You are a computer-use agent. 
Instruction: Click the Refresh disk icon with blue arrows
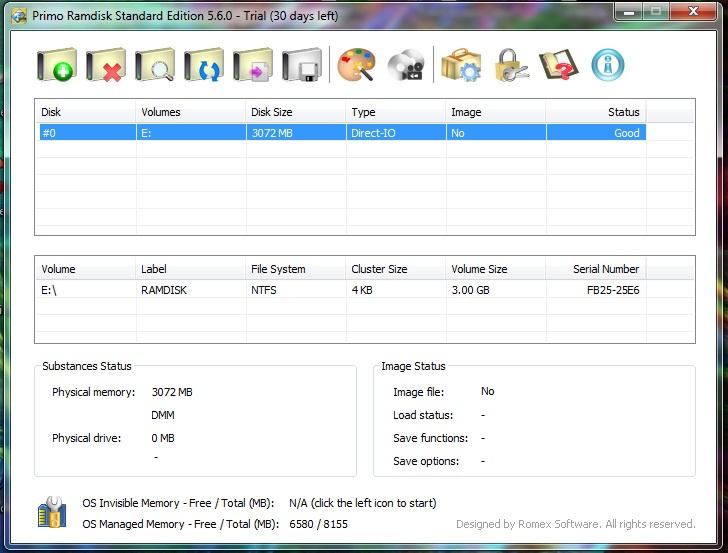(x=204, y=65)
